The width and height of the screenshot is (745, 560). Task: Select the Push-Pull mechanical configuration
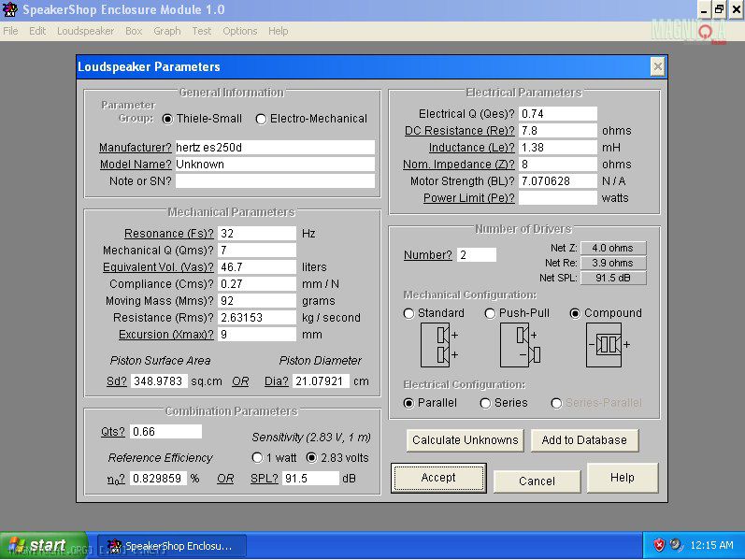[x=490, y=313]
